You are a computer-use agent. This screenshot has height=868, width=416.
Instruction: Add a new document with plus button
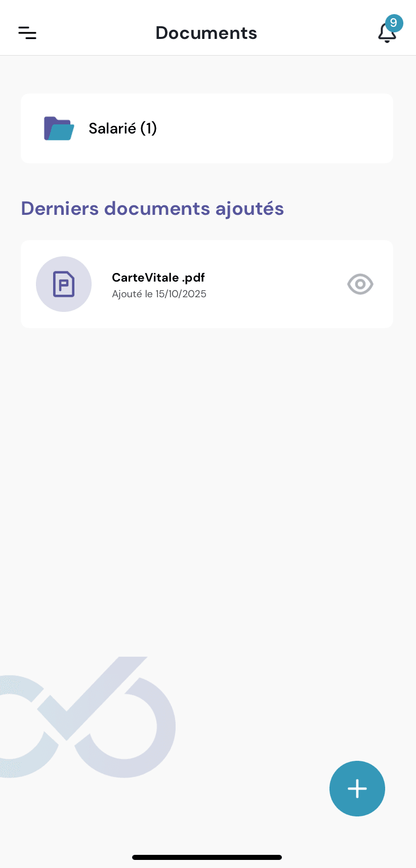[x=357, y=789]
